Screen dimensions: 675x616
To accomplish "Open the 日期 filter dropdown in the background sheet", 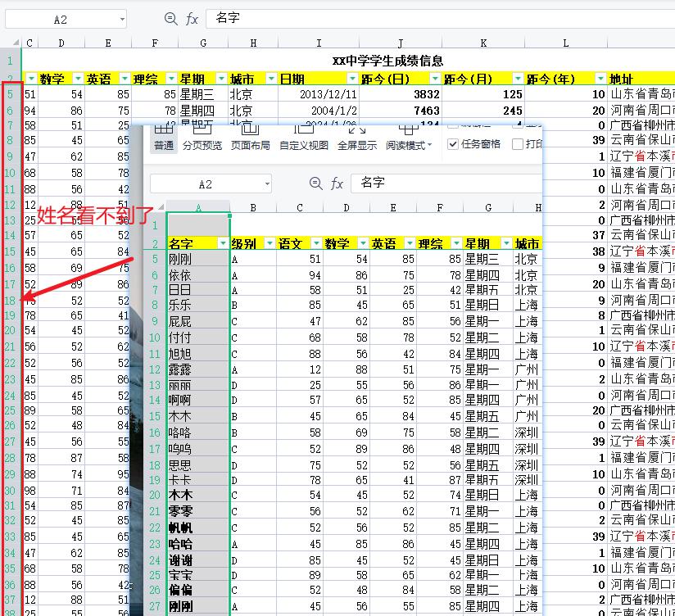I will [x=352, y=79].
